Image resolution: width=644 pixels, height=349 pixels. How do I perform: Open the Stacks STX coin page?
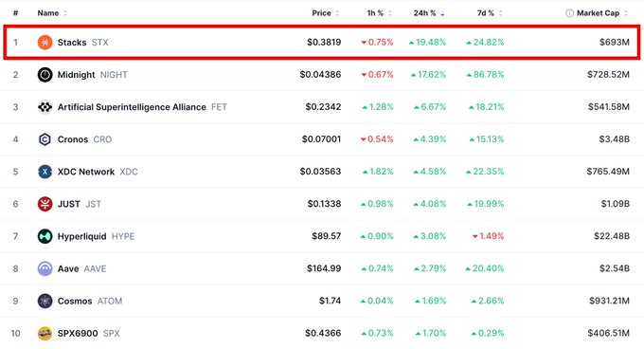[x=83, y=43]
